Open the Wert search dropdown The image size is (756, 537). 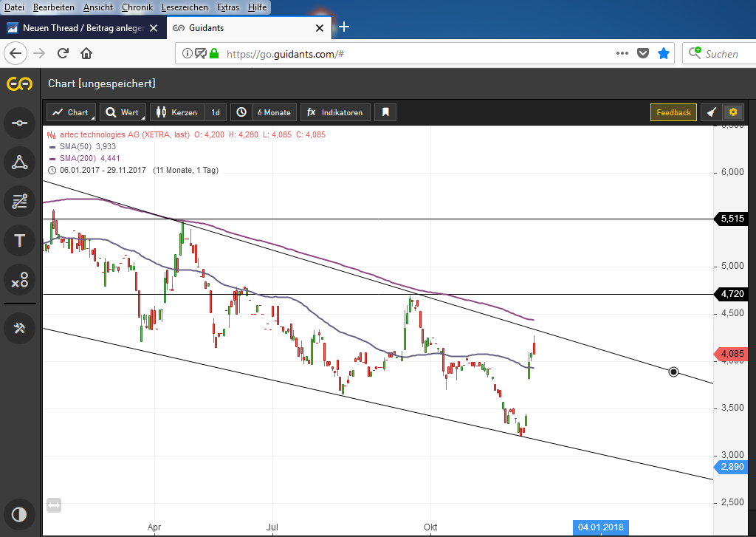click(x=123, y=112)
